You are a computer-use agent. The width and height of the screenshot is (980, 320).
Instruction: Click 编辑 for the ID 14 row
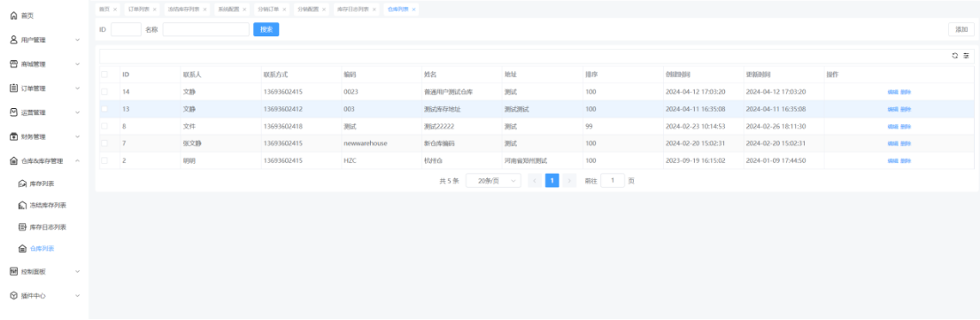[x=892, y=92]
